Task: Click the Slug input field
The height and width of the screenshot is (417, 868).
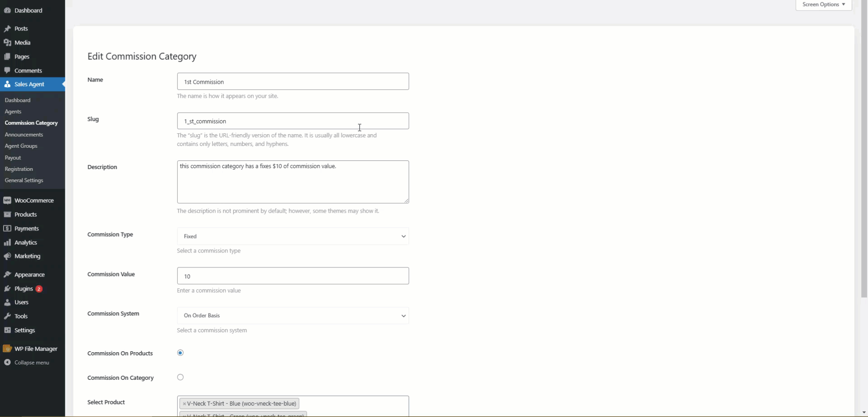Action: (293, 121)
